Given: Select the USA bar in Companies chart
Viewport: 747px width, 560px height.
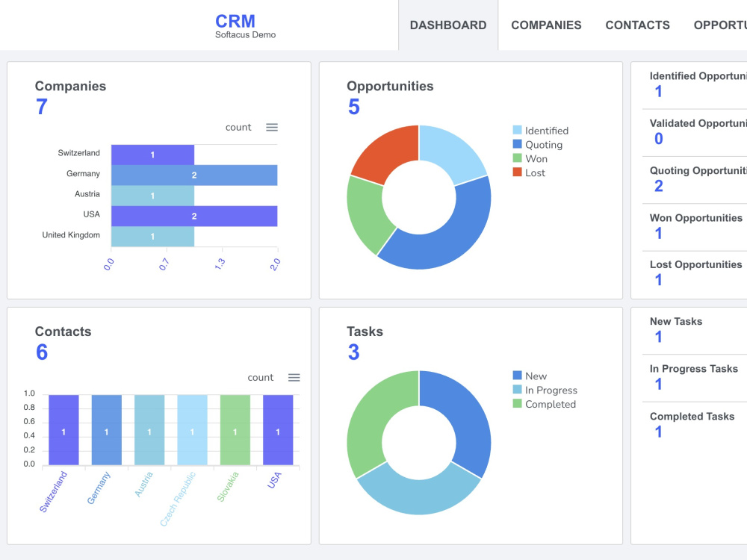Looking at the screenshot, I should pyautogui.click(x=194, y=217).
